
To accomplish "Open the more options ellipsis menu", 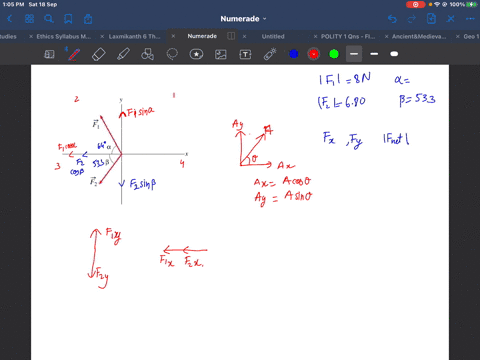I will point(470,19).
